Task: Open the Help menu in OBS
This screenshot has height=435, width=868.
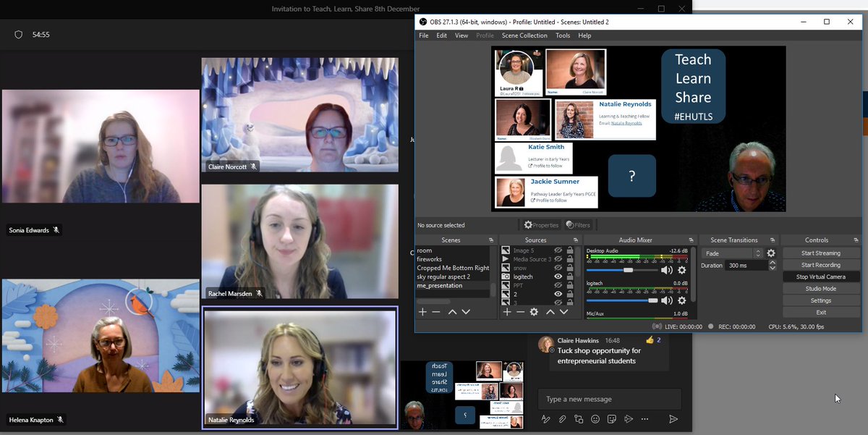Action: tap(584, 35)
